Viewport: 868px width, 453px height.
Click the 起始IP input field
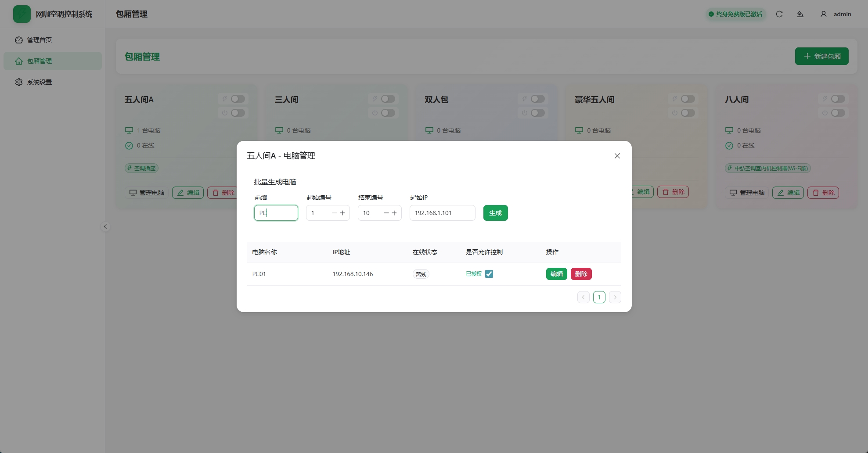pos(442,213)
